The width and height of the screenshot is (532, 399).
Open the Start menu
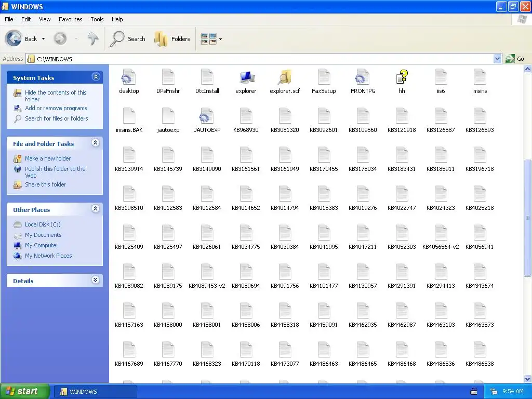(24, 391)
